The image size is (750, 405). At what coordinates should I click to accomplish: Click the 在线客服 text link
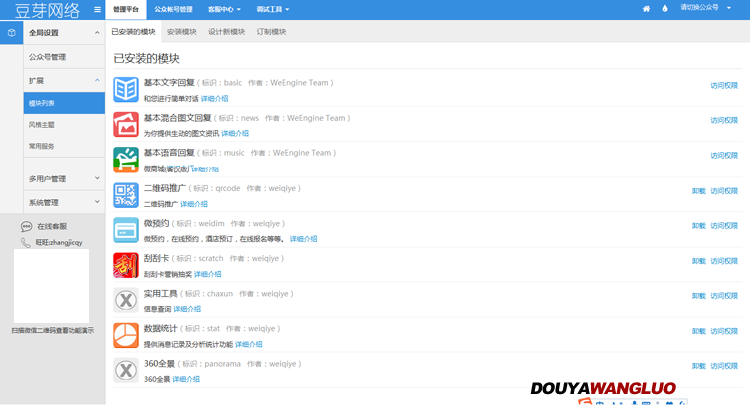coord(52,227)
